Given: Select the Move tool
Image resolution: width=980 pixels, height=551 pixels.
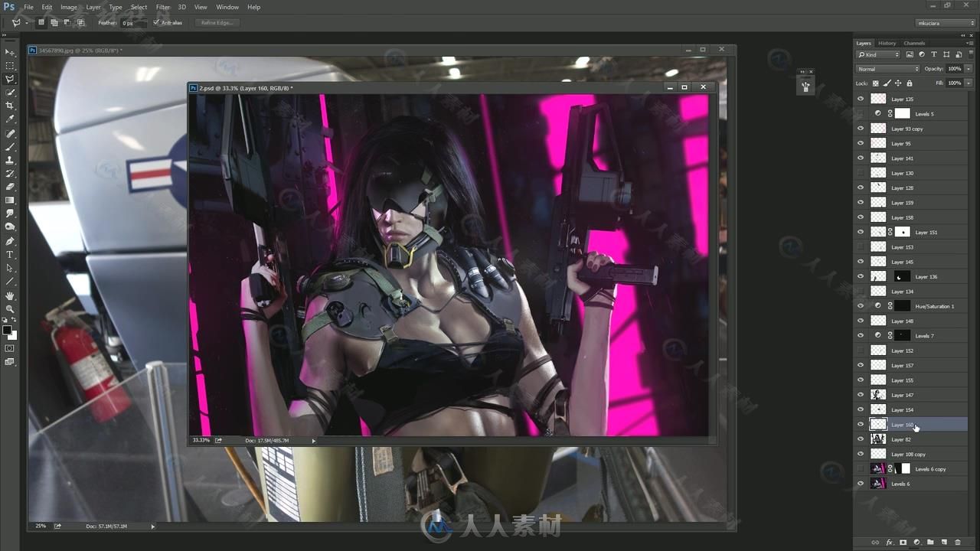Looking at the screenshot, I should point(10,52).
